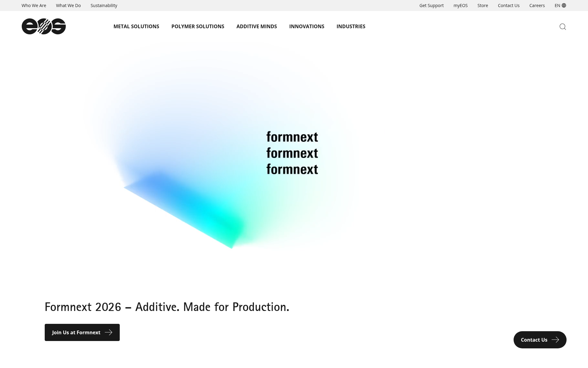
Task: Click the Formnext 2026 headline text
Action: click(167, 307)
